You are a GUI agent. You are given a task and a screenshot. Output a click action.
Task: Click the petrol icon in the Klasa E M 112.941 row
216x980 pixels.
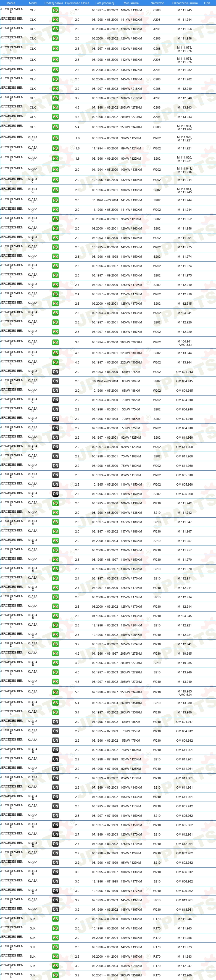pyautogui.click(x=56, y=644)
